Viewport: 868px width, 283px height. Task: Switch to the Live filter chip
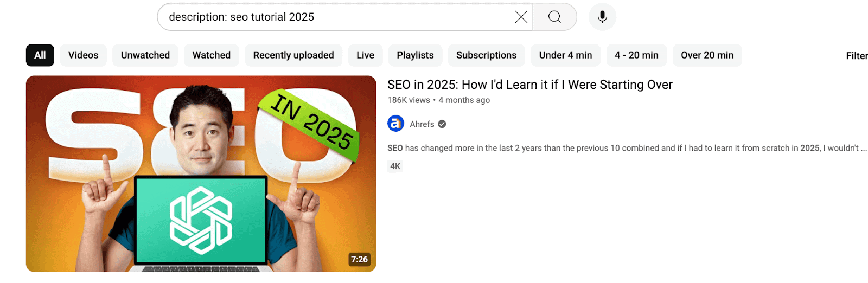click(365, 55)
